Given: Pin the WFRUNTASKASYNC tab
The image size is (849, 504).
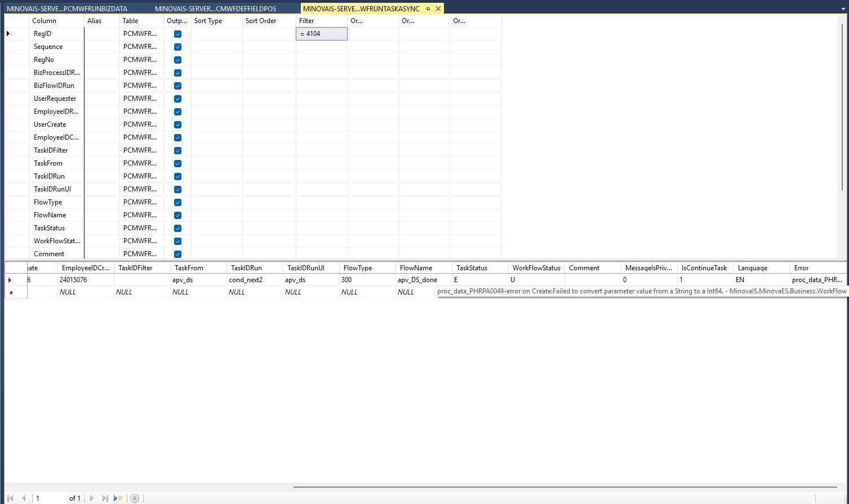Looking at the screenshot, I should (x=428, y=8).
